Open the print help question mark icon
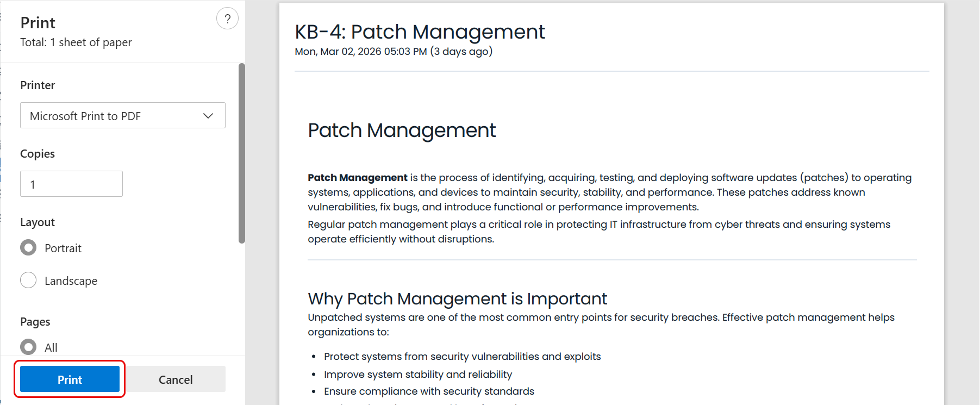Image resolution: width=980 pixels, height=405 pixels. (x=227, y=18)
